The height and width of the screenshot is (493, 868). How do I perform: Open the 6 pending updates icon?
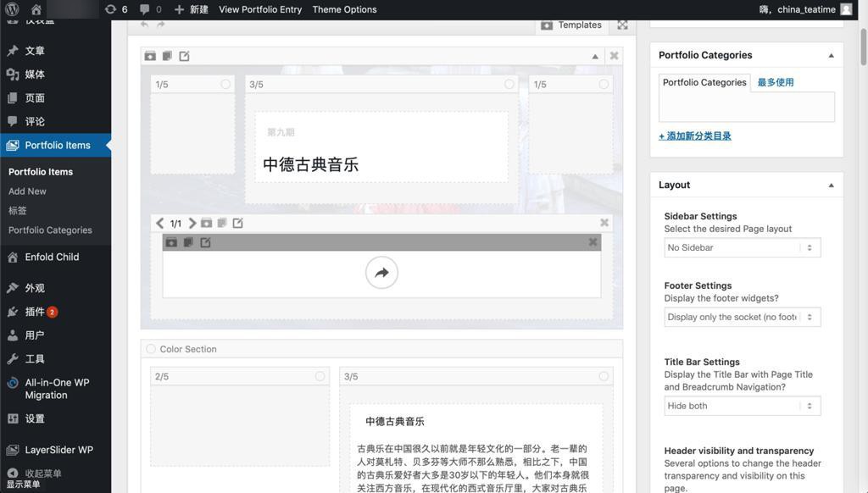coord(116,9)
